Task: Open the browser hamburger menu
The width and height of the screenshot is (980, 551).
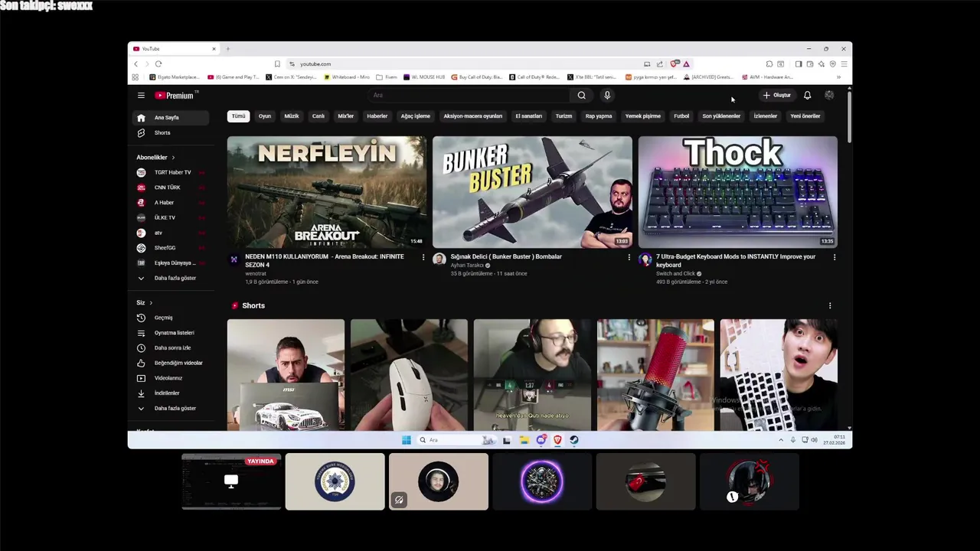Action: 844,64
